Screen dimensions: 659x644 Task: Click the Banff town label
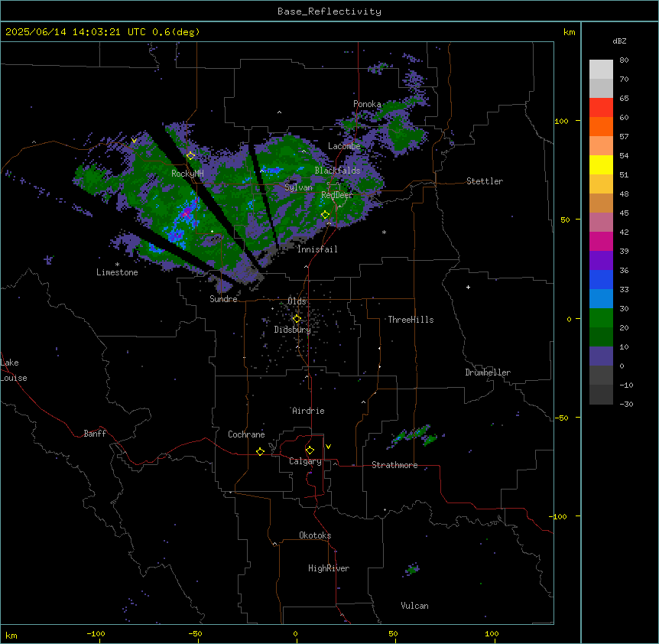click(95, 434)
